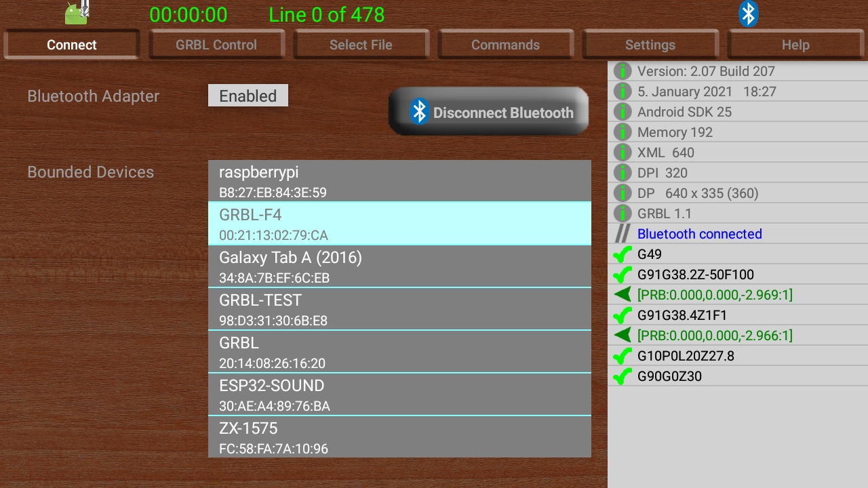Image resolution: width=868 pixels, height=488 pixels.
Task: Click the Disconnect Bluetooth button
Action: pos(488,112)
